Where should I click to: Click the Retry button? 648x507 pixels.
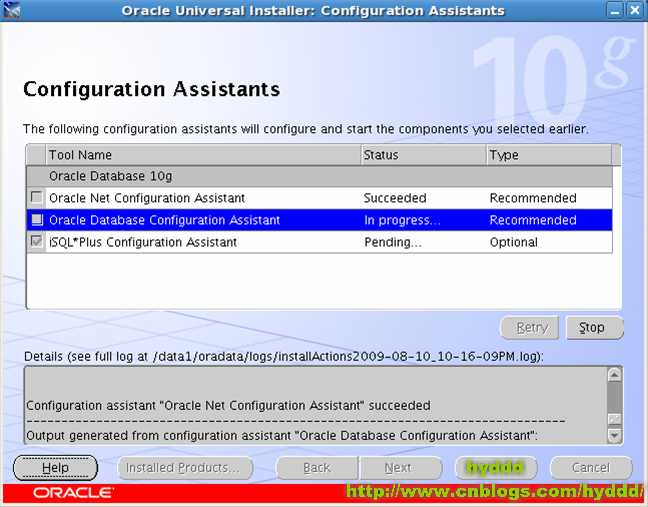(x=529, y=328)
